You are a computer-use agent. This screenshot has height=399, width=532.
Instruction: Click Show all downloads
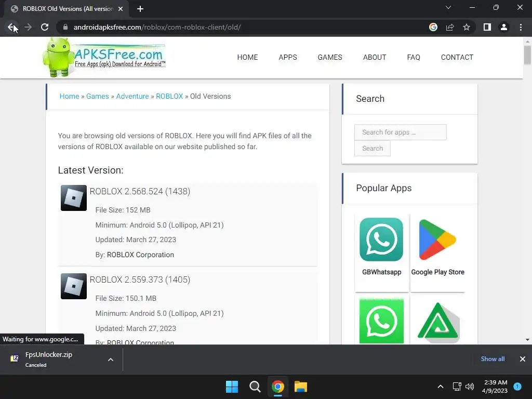tap(493, 359)
